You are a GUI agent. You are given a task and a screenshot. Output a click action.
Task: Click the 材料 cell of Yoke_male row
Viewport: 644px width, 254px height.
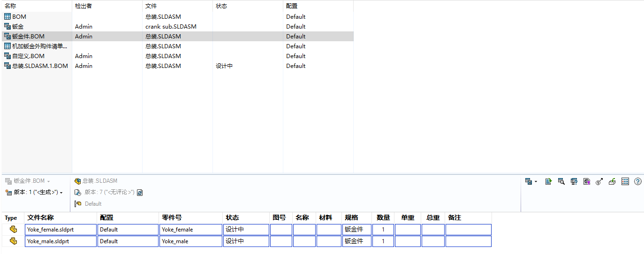click(329, 241)
